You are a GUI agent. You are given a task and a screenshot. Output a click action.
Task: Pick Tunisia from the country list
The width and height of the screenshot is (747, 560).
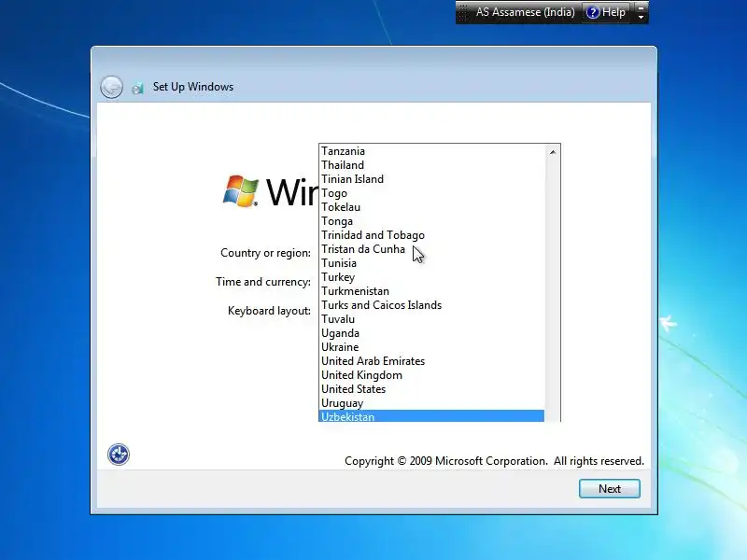pyautogui.click(x=431, y=263)
